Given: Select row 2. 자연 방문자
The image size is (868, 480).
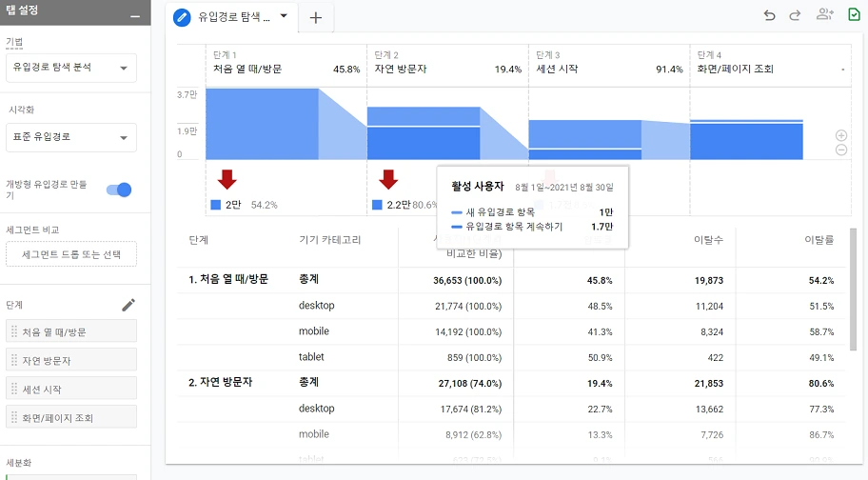Looking at the screenshot, I should 220,383.
